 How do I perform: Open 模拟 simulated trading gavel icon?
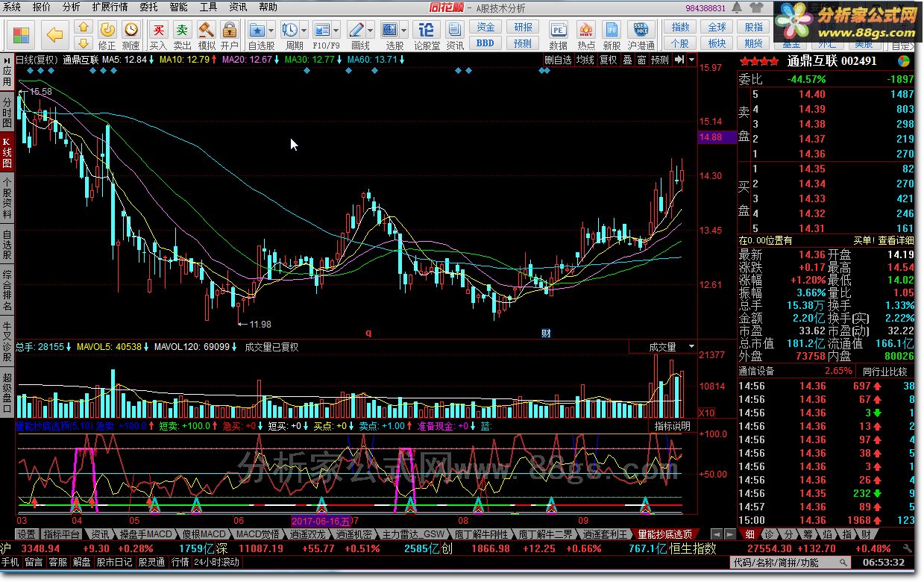coord(206,30)
